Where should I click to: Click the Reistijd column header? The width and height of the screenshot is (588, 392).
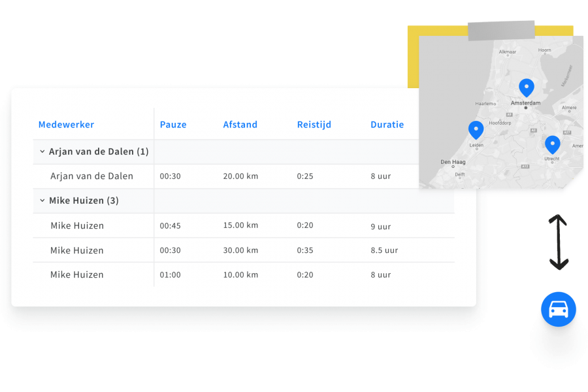(x=314, y=125)
